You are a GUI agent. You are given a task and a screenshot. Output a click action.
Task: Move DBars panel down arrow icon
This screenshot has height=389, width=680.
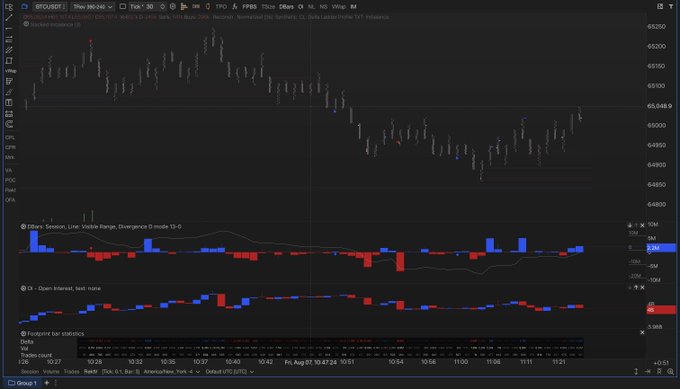point(630,225)
